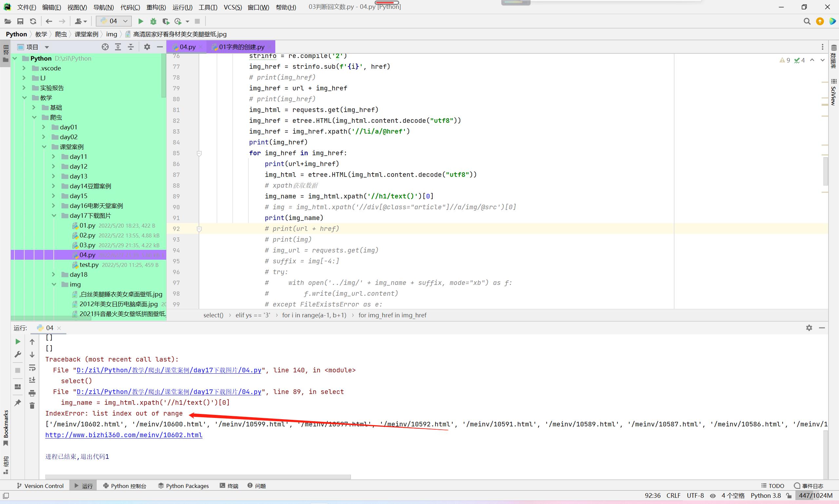Click the console horizontal scrollbar
The width and height of the screenshot is (839, 504).
coord(198,477)
